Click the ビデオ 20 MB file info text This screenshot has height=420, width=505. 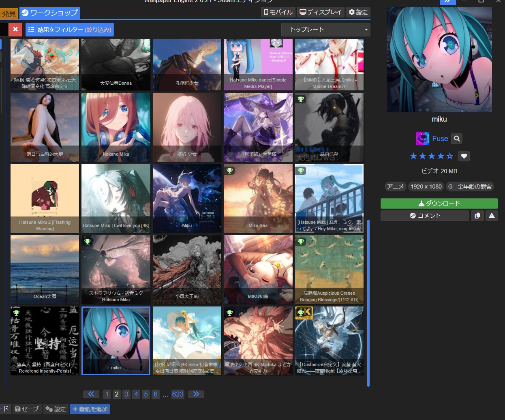tap(439, 171)
